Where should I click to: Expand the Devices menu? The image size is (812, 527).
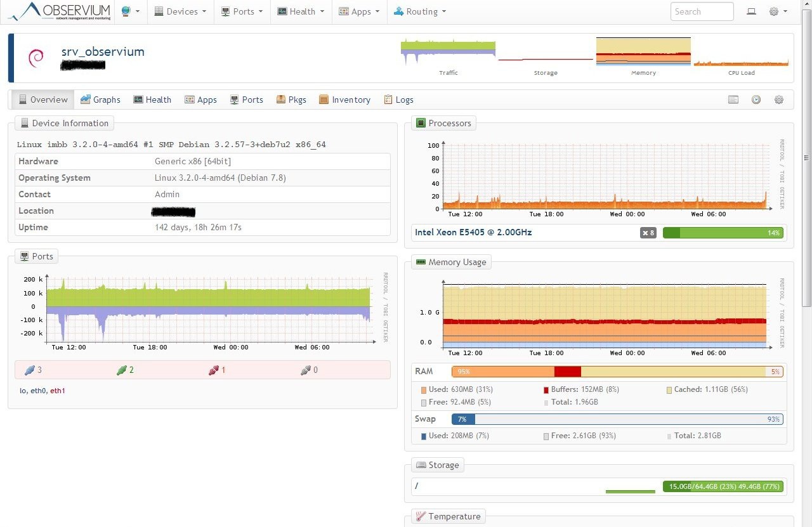(180, 11)
